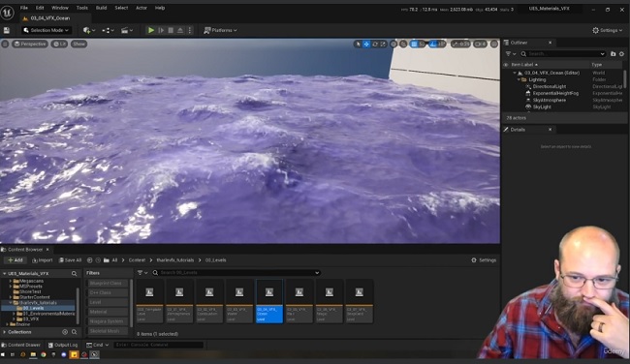Toggle surface snapping icon in viewport
Screen dimensions: 630x364
point(403,44)
